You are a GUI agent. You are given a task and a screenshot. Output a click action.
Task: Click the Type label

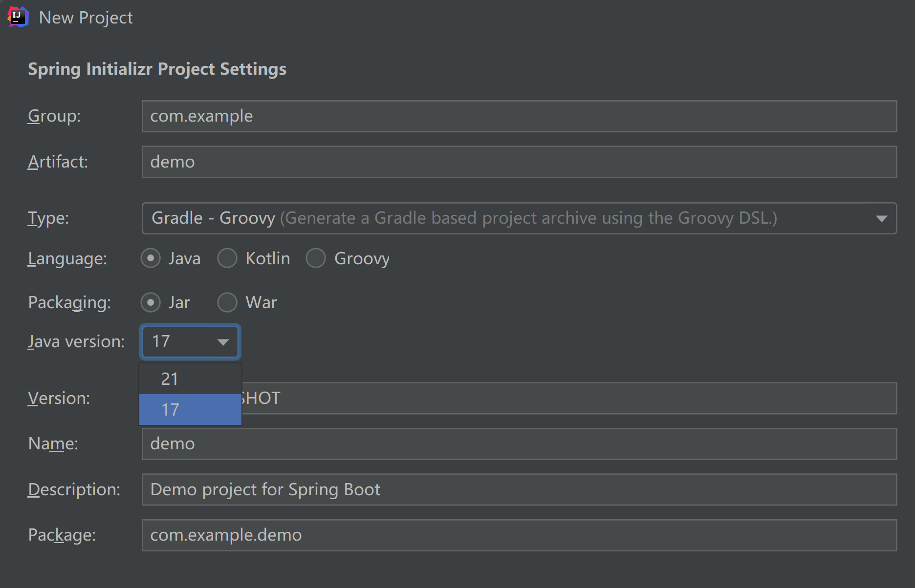pyautogui.click(x=48, y=218)
